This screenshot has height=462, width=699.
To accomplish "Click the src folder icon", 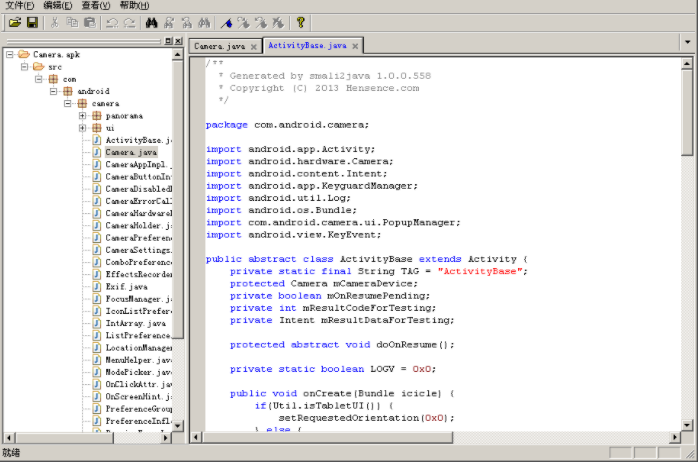I will (38, 67).
